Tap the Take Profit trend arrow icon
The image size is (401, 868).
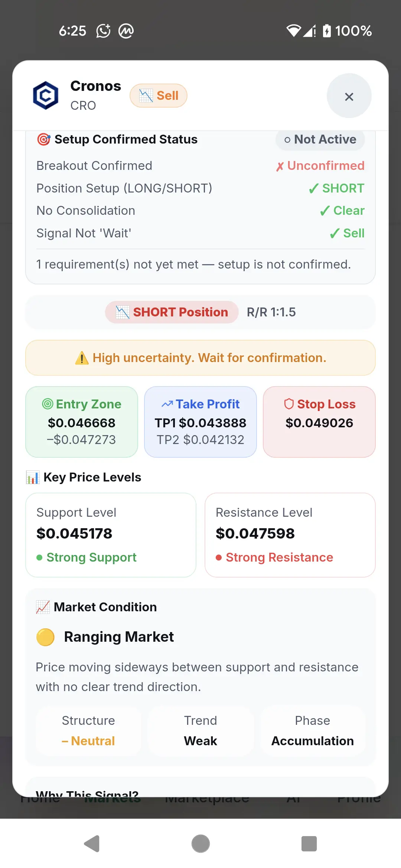point(167,404)
